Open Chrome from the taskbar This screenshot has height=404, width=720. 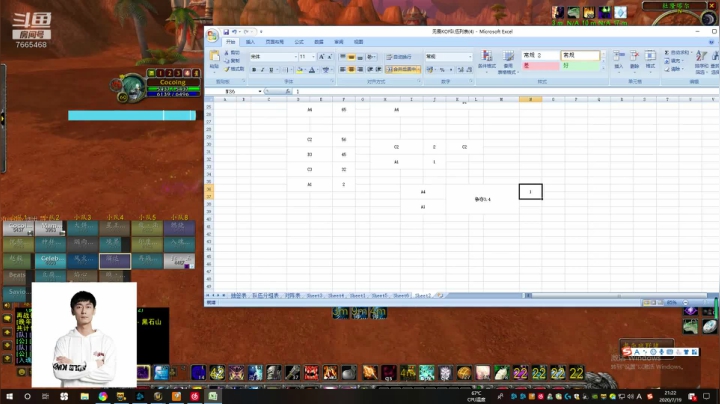coord(103,396)
